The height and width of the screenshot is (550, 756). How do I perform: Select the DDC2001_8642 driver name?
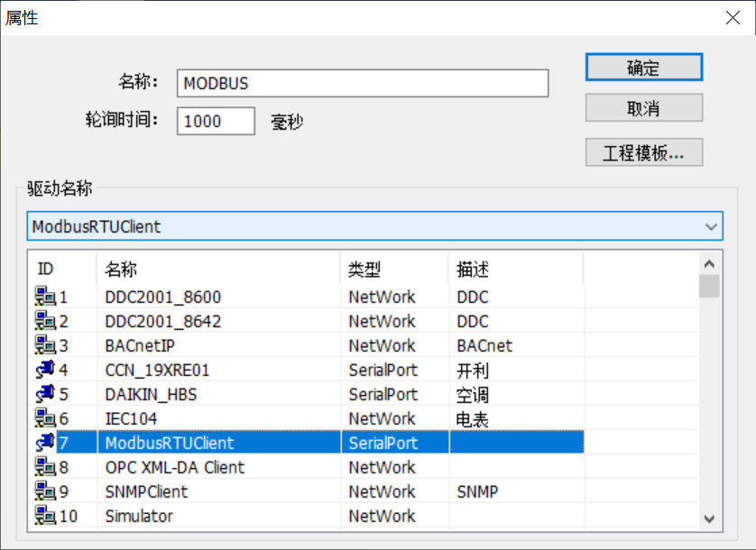(163, 322)
